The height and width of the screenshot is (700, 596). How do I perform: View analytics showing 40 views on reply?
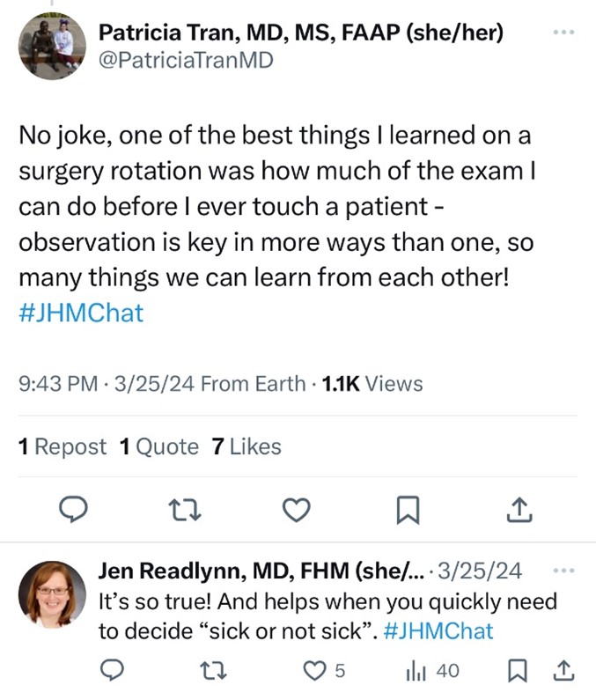point(431,671)
